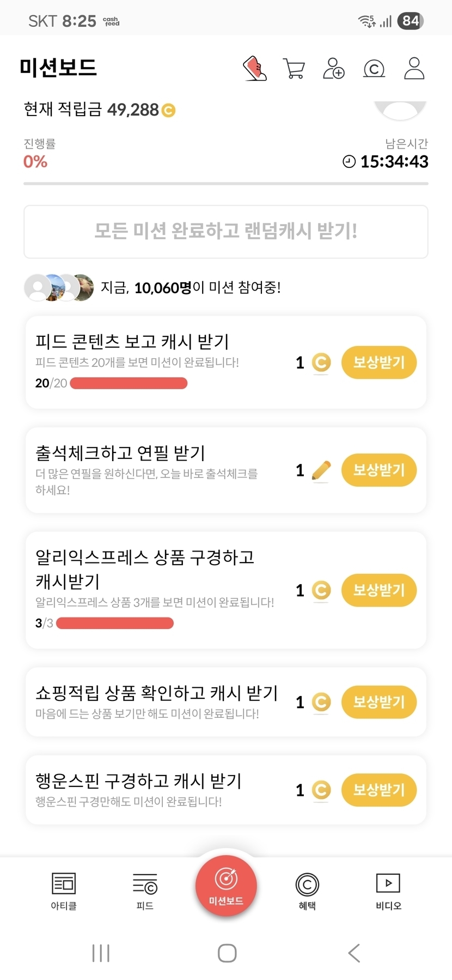
Task: Switch to the 피드 tab
Action: tap(145, 891)
